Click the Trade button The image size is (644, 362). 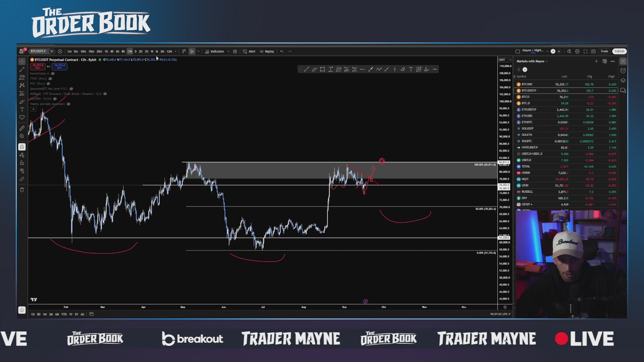click(604, 51)
